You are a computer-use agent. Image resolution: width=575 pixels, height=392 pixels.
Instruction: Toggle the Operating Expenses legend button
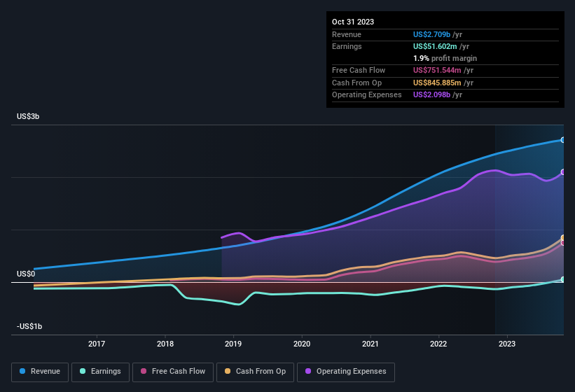tap(346, 372)
